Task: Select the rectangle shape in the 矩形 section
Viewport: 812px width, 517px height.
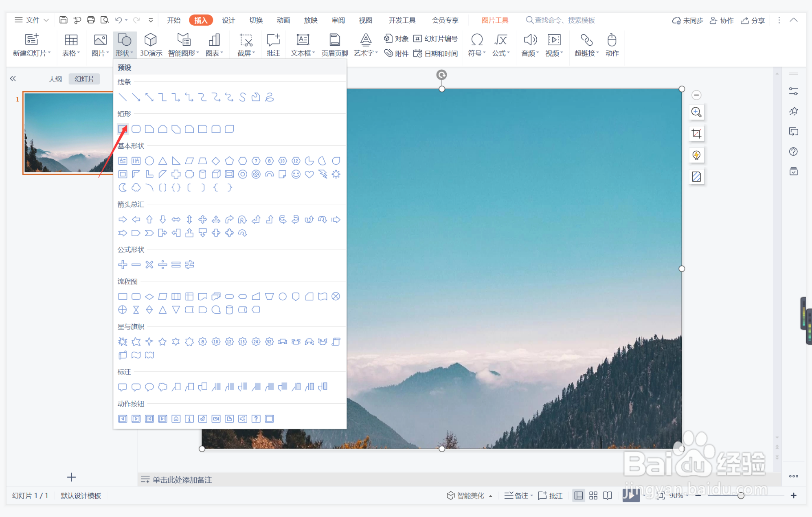Action: pos(123,129)
